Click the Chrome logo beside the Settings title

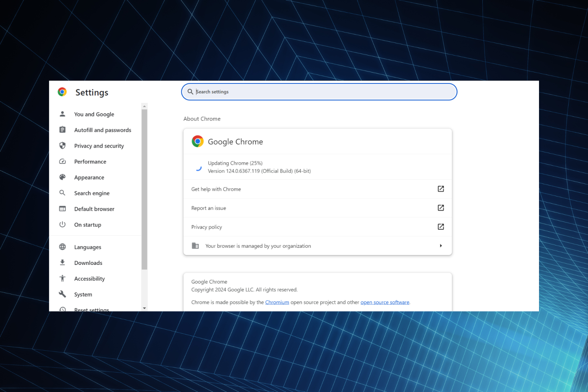point(62,92)
